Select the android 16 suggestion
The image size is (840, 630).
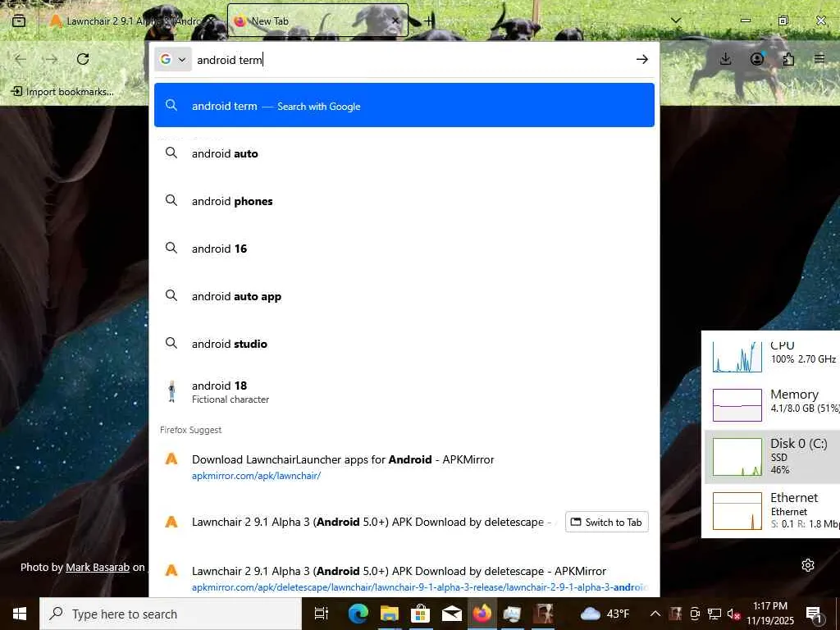coord(404,249)
